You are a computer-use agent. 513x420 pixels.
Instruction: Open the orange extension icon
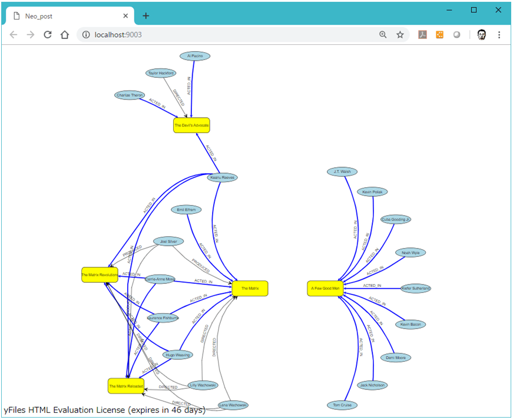(439, 35)
